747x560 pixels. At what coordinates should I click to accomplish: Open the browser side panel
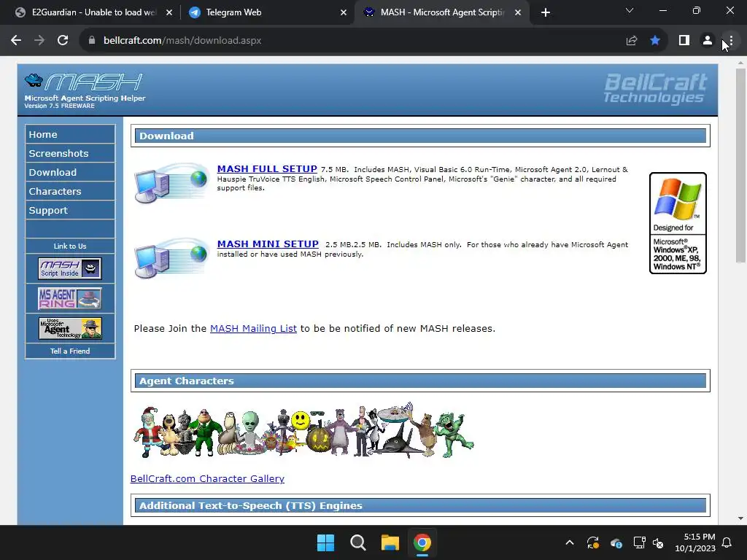pos(684,41)
